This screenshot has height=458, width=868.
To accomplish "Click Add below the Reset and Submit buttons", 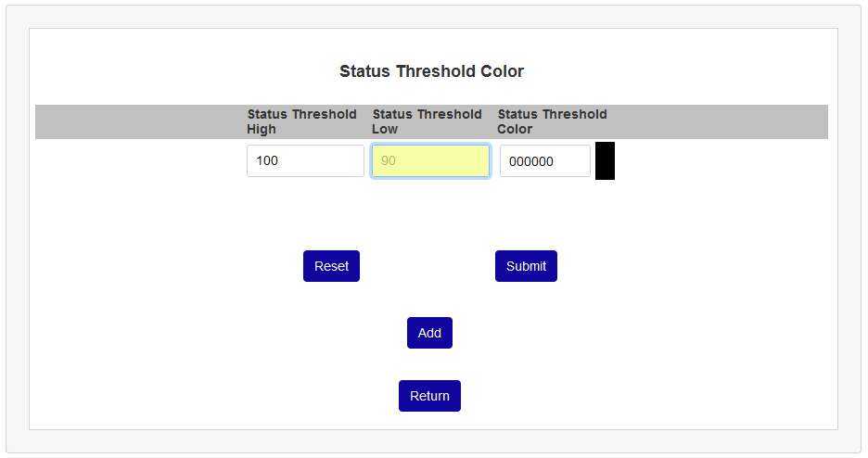I will (x=429, y=333).
